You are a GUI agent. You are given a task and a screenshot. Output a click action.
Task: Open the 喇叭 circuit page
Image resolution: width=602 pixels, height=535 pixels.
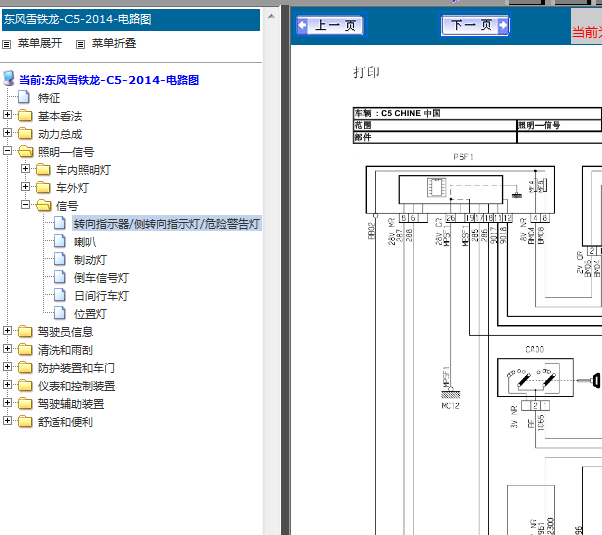click(85, 242)
